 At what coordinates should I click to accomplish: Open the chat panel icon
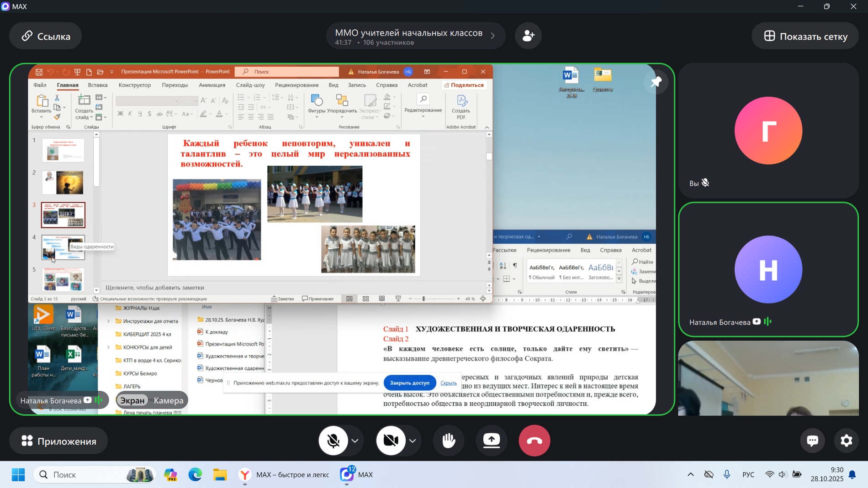click(x=812, y=441)
